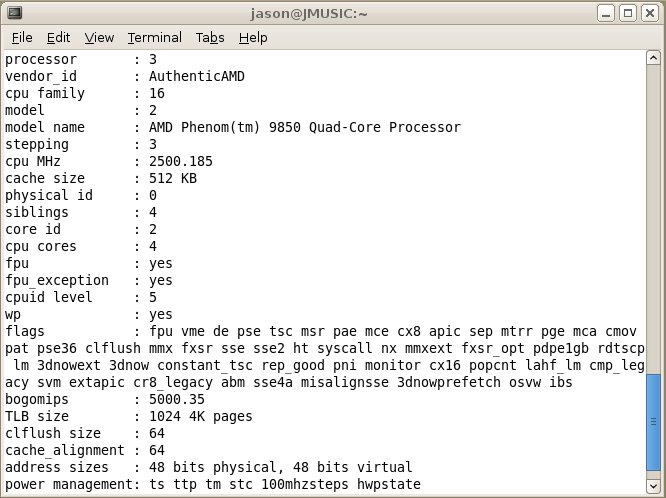Click the blue vertical scrollbar thumb
The height and width of the screenshot is (498, 666).
click(653, 422)
